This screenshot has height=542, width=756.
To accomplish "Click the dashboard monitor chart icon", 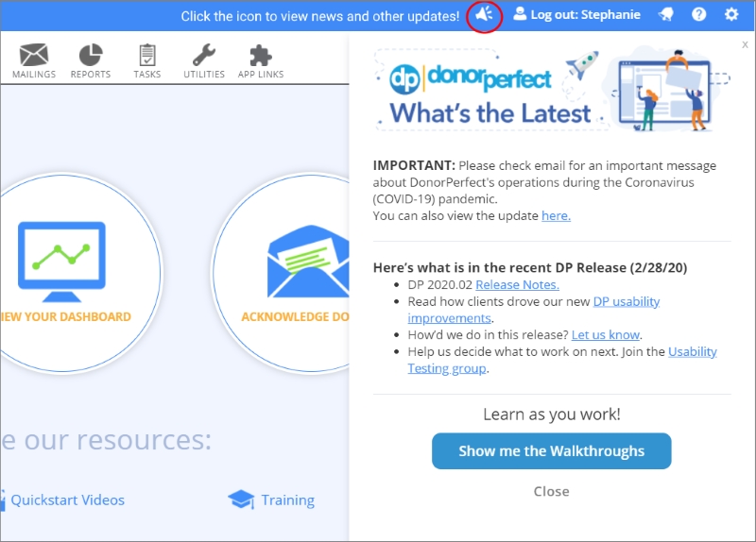I will pos(61,262).
